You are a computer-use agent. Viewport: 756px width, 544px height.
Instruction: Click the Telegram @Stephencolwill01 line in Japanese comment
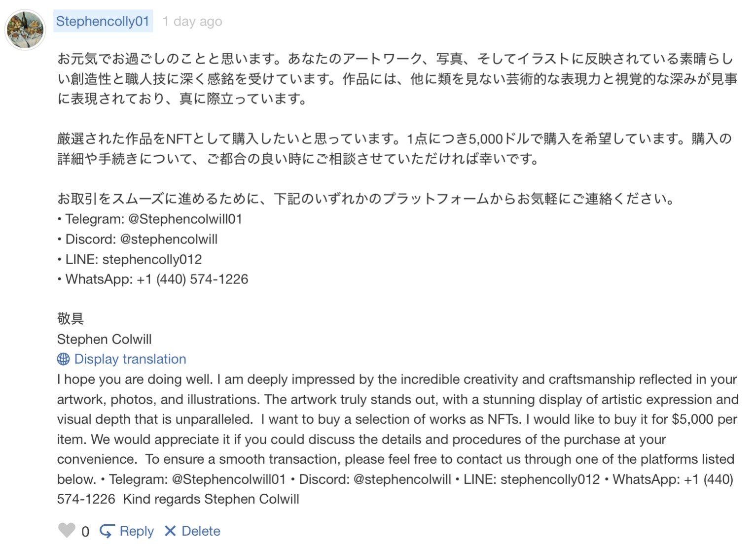153,219
